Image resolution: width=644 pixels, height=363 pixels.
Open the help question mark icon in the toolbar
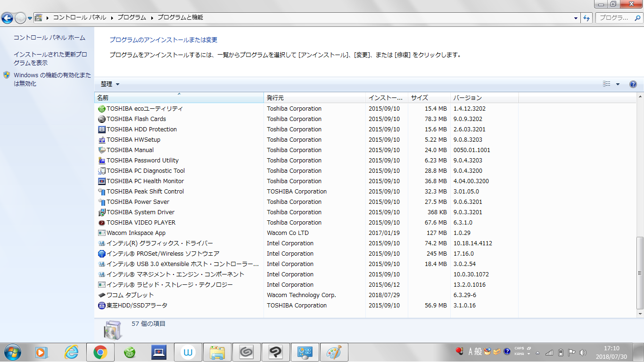click(x=633, y=84)
